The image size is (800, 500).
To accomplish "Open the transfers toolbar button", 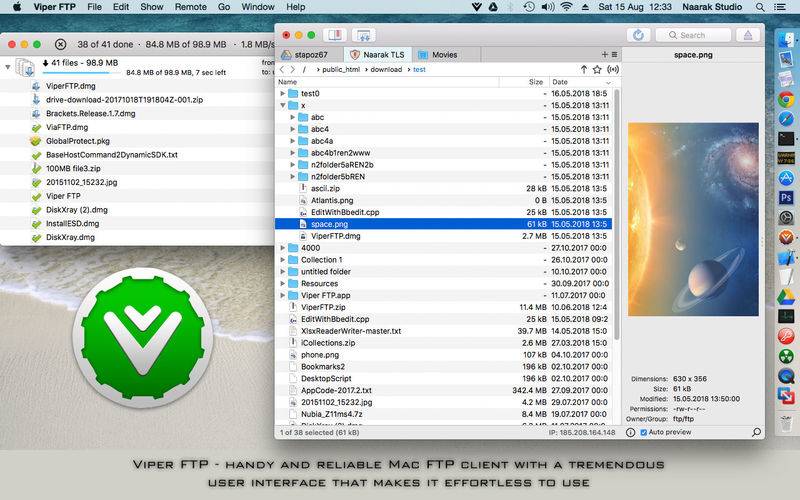I will coord(364,35).
